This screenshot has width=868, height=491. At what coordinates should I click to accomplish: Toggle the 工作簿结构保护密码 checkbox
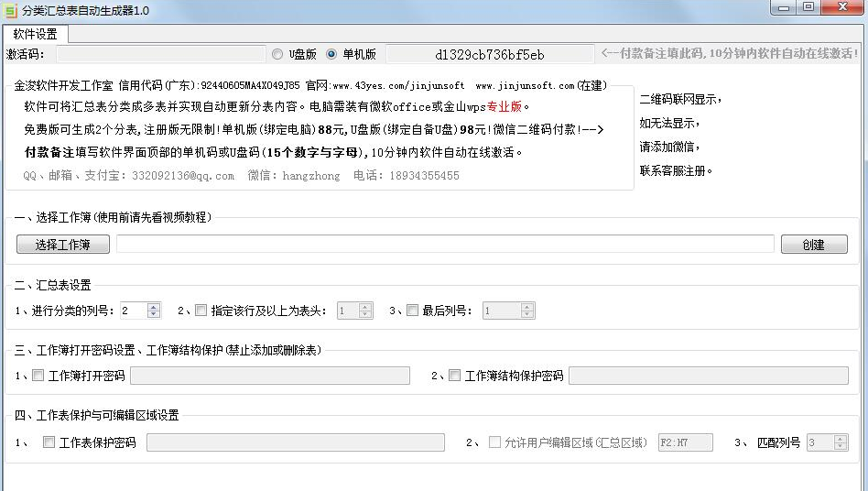454,376
